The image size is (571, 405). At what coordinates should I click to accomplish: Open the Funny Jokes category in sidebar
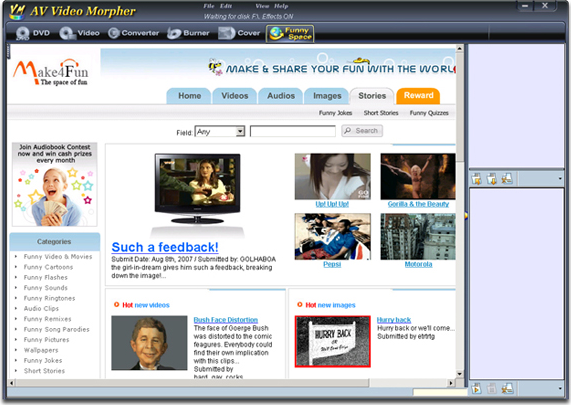coord(43,361)
